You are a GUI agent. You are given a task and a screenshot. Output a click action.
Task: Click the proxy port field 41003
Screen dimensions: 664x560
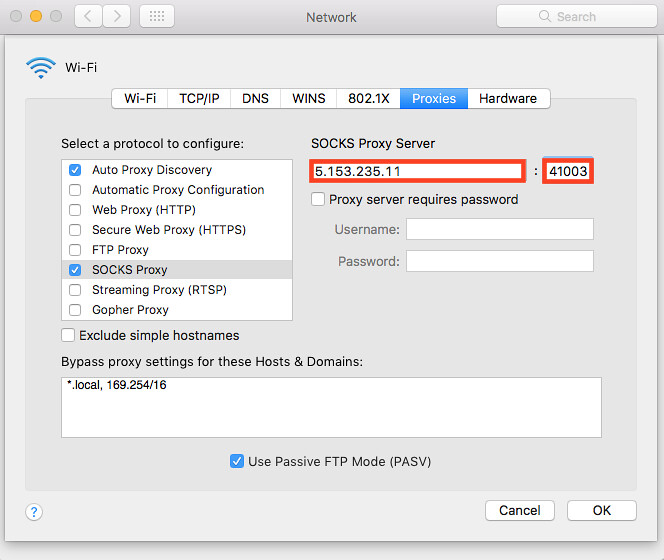(x=568, y=171)
